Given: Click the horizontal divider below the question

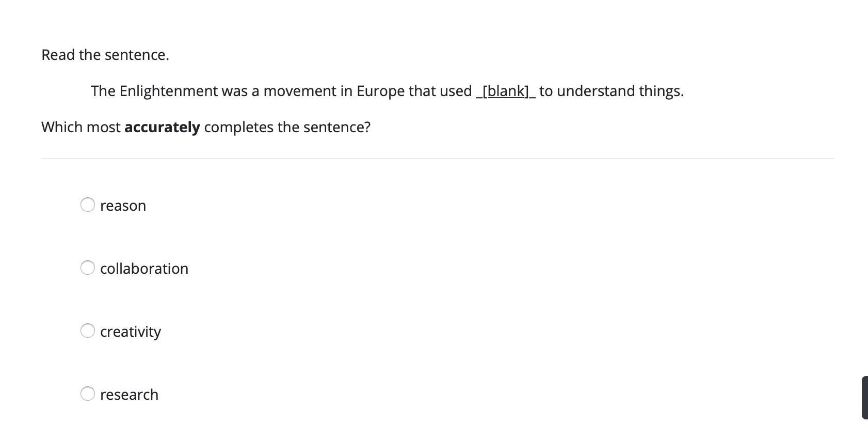Looking at the screenshot, I should tap(437, 159).
